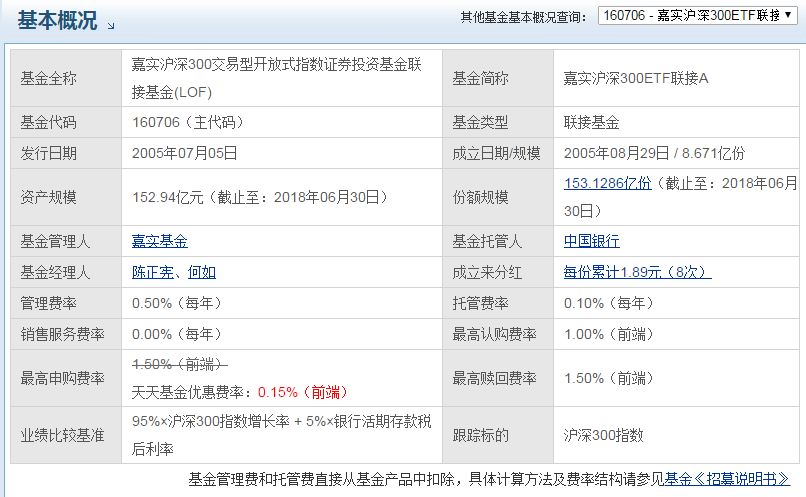Viewport: 806px width, 497px height.
Task: Open the 中国银行 custodian link
Action: click(x=592, y=241)
